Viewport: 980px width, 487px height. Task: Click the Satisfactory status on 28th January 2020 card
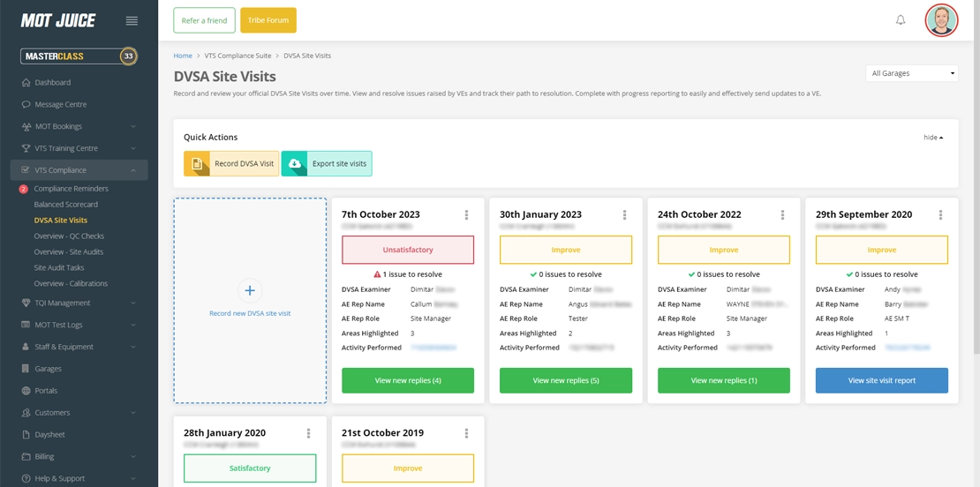coord(250,468)
